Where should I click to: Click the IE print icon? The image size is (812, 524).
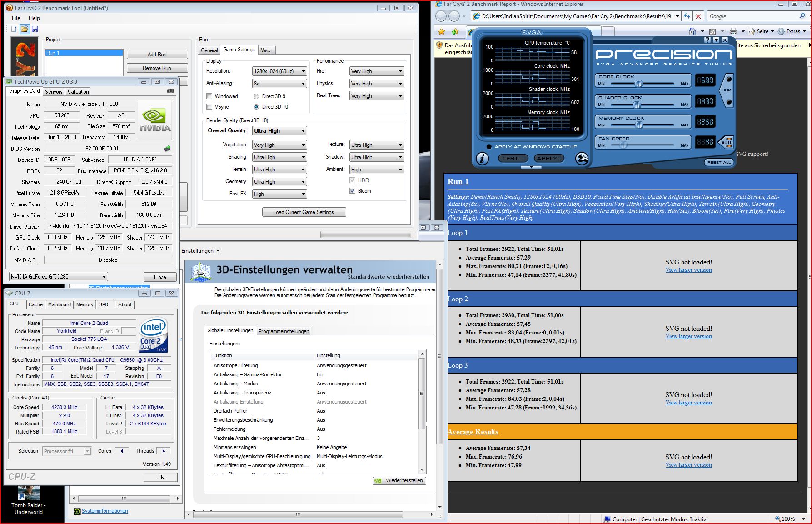click(x=733, y=31)
